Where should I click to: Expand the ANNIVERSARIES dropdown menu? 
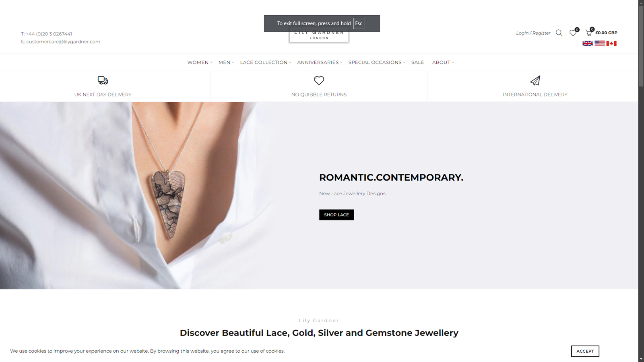320,62
